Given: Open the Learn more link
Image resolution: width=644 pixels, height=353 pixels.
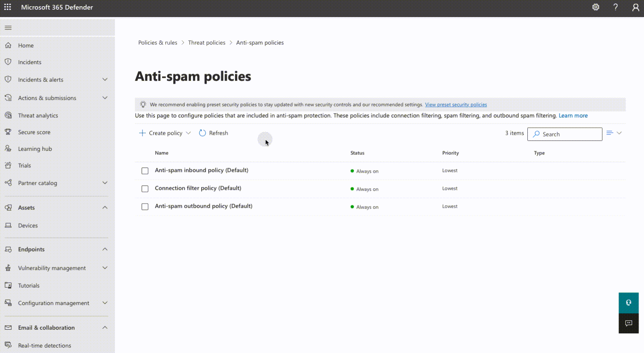Looking at the screenshot, I should 573,115.
